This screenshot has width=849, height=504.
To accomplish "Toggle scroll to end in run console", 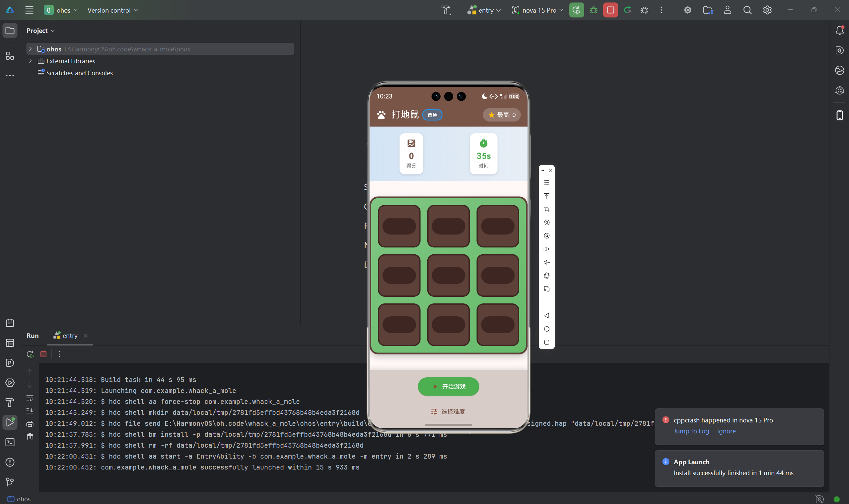I will click(30, 411).
